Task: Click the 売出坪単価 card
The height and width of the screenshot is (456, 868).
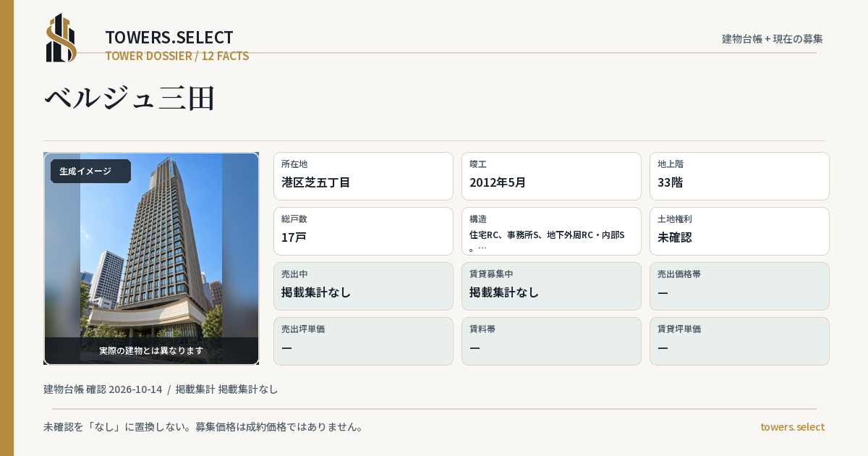Action: pos(363,341)
